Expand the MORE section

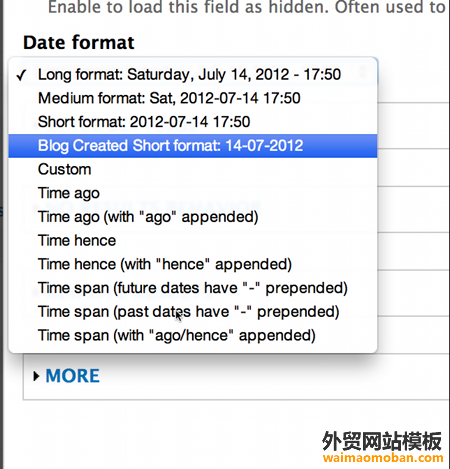click(x=72, y=376)
